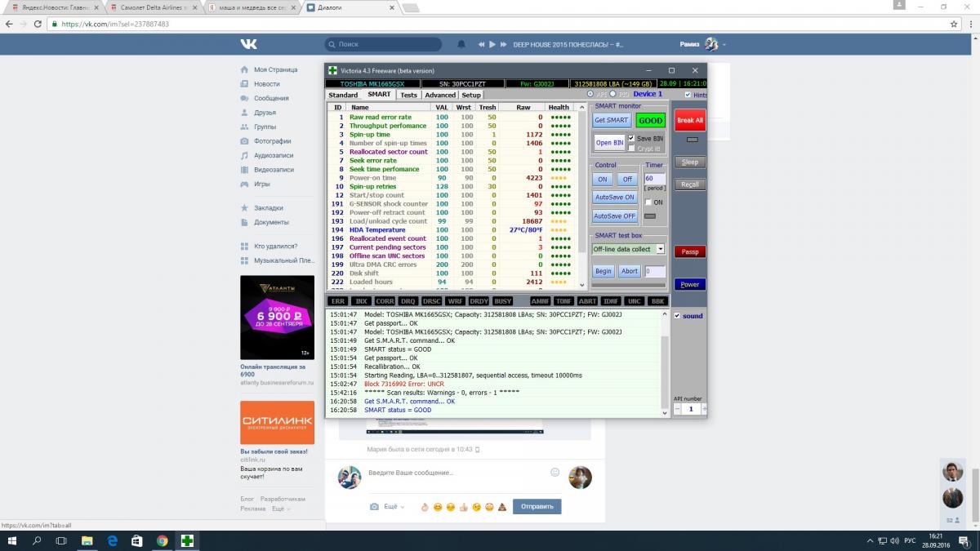Switch to the Advanced tab

point(440,95)
